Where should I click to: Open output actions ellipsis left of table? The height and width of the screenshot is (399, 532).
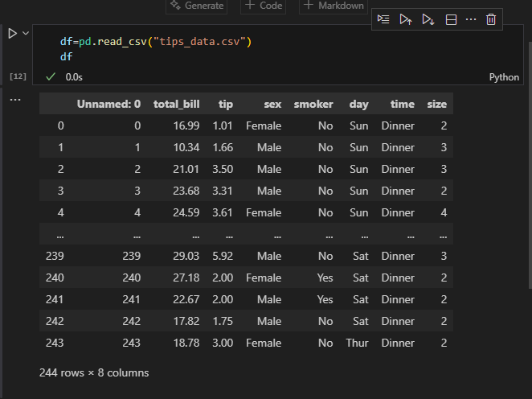(14, 100)
